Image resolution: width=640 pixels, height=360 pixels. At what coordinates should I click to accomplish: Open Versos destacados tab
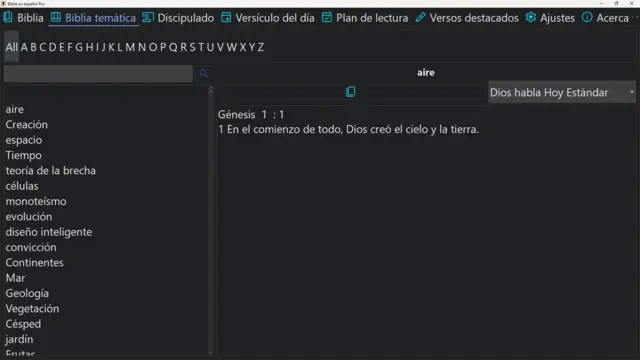(467, 18)
